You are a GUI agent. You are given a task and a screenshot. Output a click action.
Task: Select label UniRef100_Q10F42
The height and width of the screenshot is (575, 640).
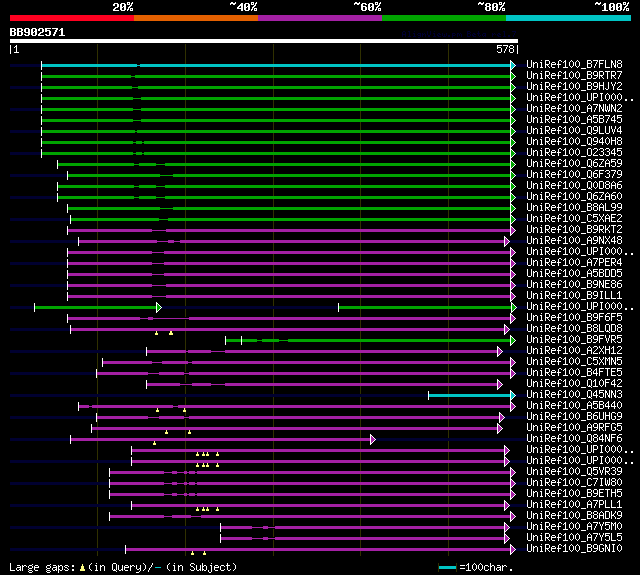coord(574,384)
